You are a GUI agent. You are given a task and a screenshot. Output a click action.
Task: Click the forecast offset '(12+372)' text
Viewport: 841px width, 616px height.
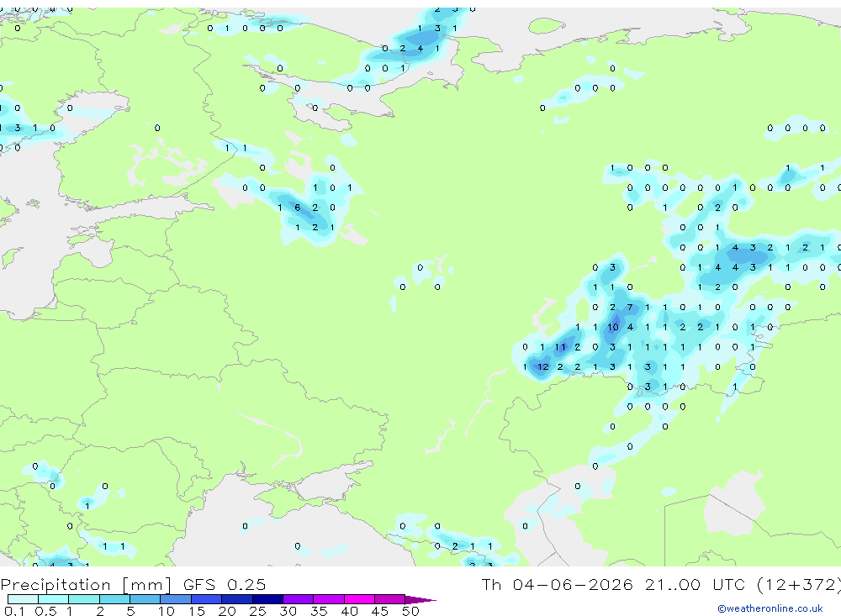[798, 584]
